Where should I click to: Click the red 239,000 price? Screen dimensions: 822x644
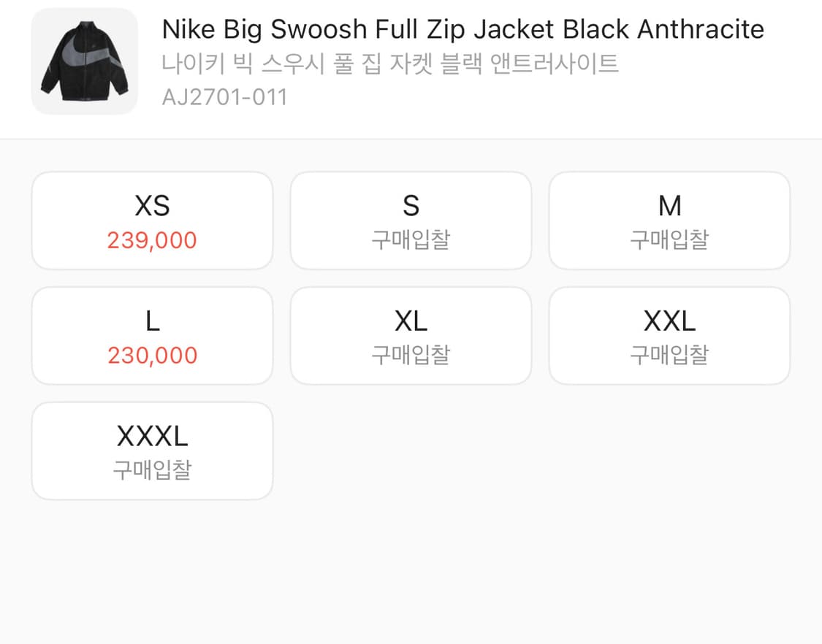pyautogui.click(x=152, y=240)
